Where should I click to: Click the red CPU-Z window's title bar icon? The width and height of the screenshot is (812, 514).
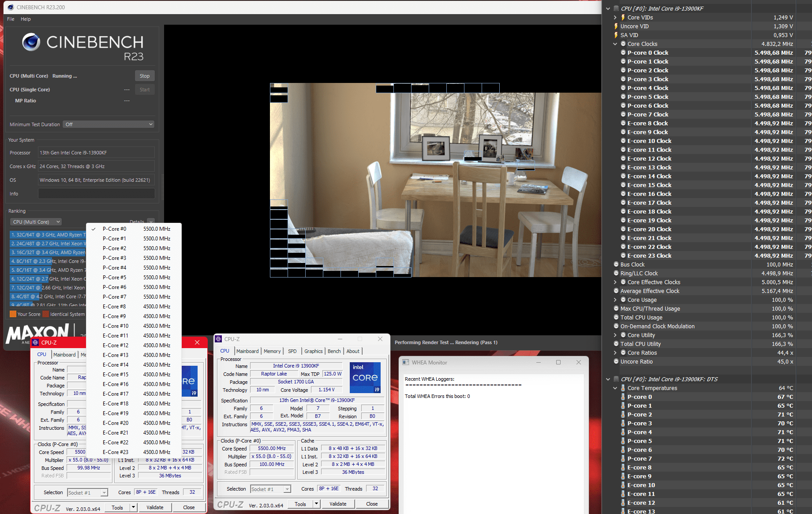(36, 342)
